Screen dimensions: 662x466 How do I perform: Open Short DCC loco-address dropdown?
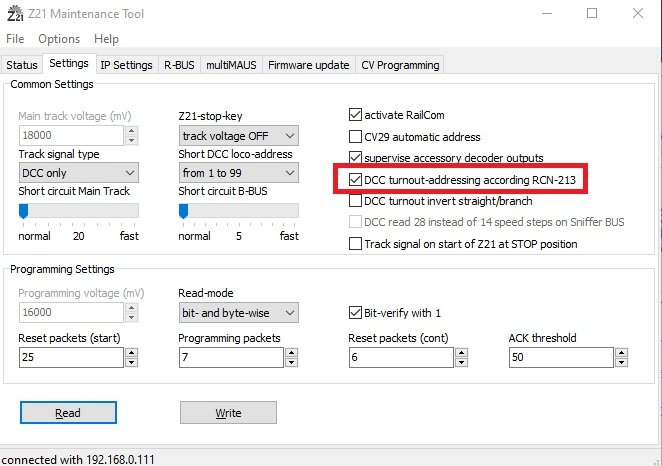[x=239, y=173]
